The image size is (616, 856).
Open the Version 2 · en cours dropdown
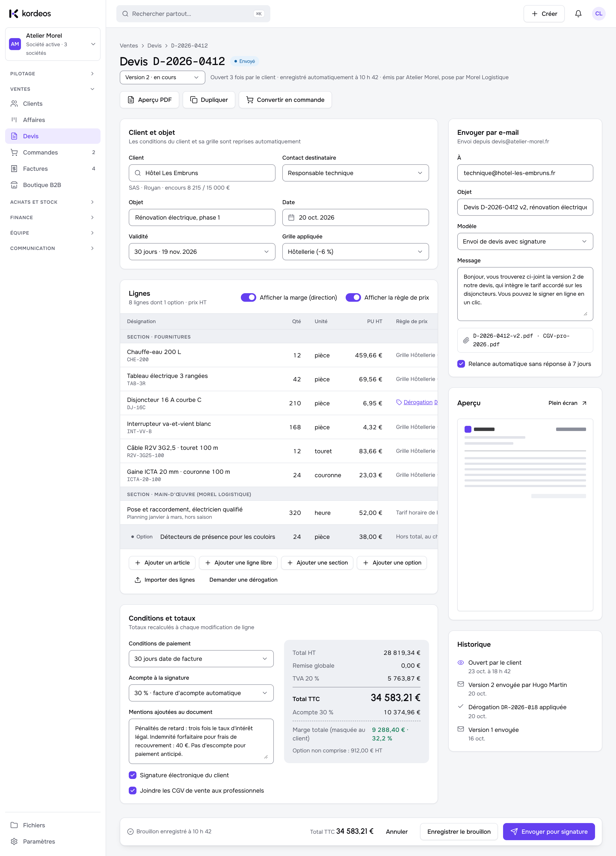click(x=162, y=77)
